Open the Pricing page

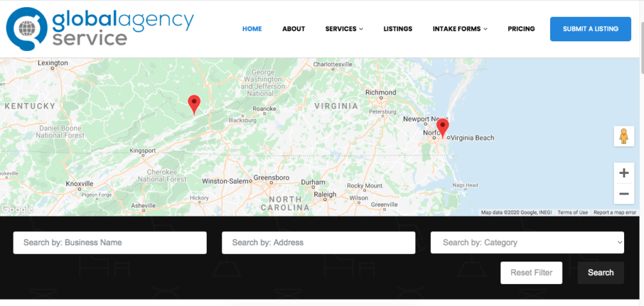pyautogui.click(x=521, y=29)
